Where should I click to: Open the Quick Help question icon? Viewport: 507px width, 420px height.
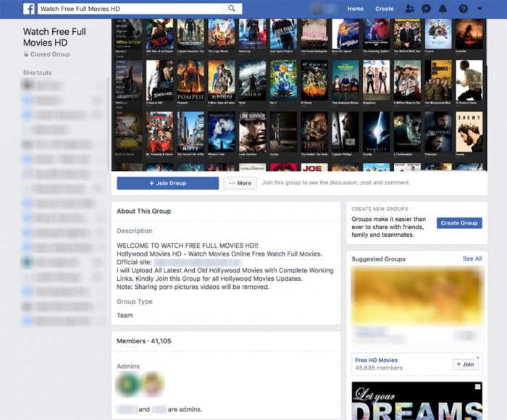pyautogui.click(x=463, y=9)
